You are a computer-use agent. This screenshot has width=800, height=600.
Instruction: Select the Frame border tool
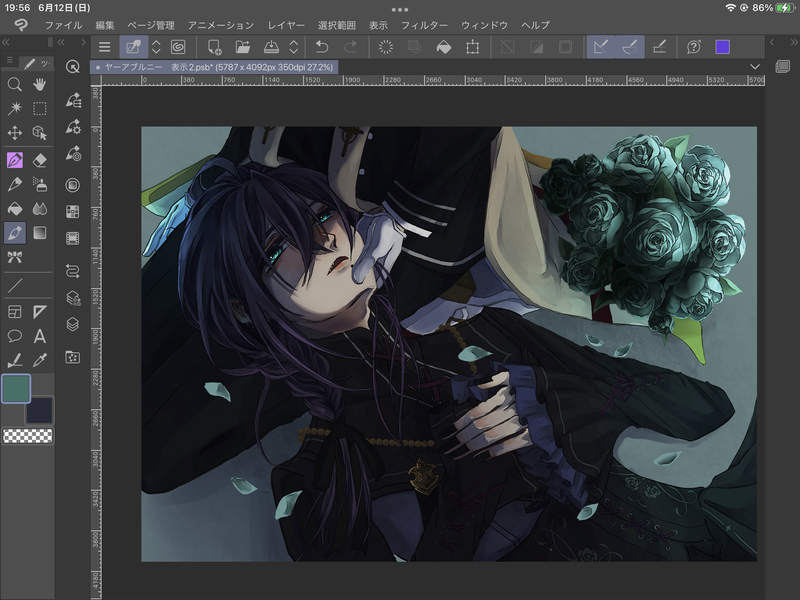pos(14,312)
